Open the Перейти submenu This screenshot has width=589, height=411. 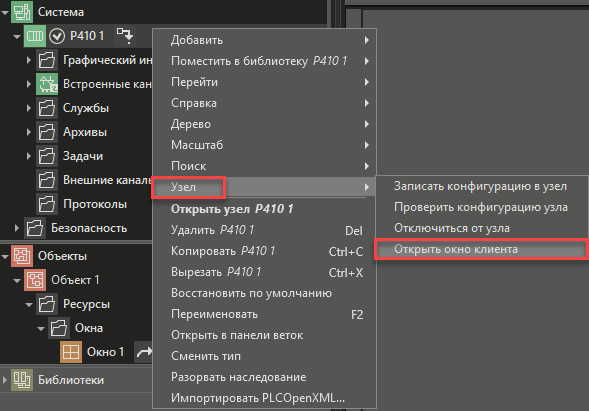click(x=264, y=82)
